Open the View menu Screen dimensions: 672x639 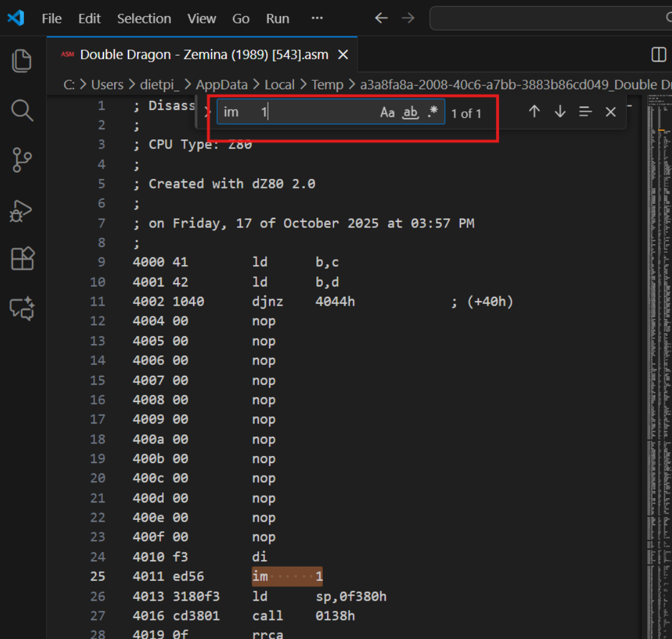click(201, 19)
